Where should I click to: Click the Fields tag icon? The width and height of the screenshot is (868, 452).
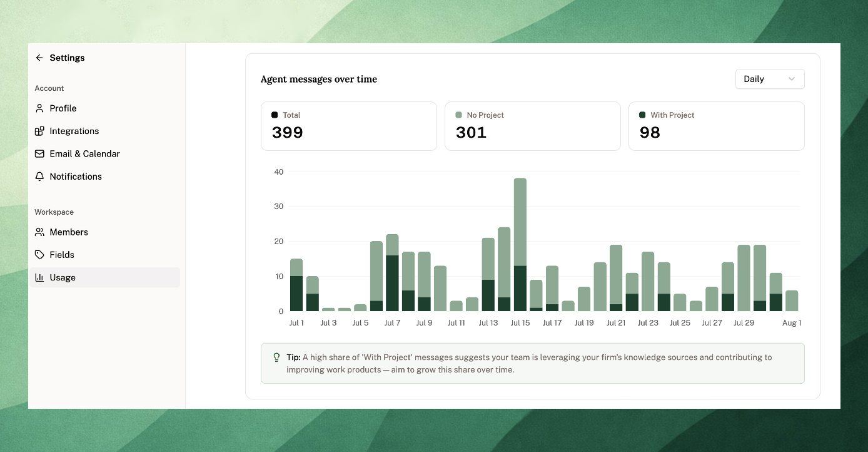pos(39,255)
